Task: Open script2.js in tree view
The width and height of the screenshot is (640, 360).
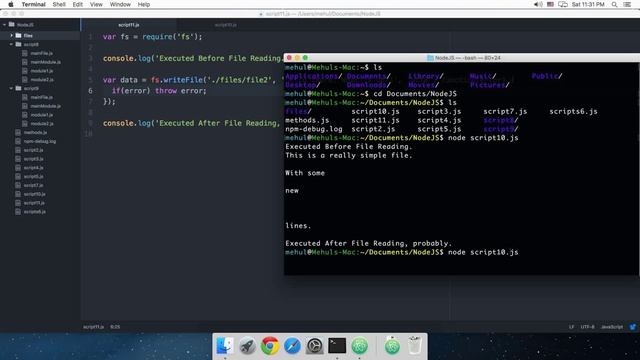Action: coord(33,150)
